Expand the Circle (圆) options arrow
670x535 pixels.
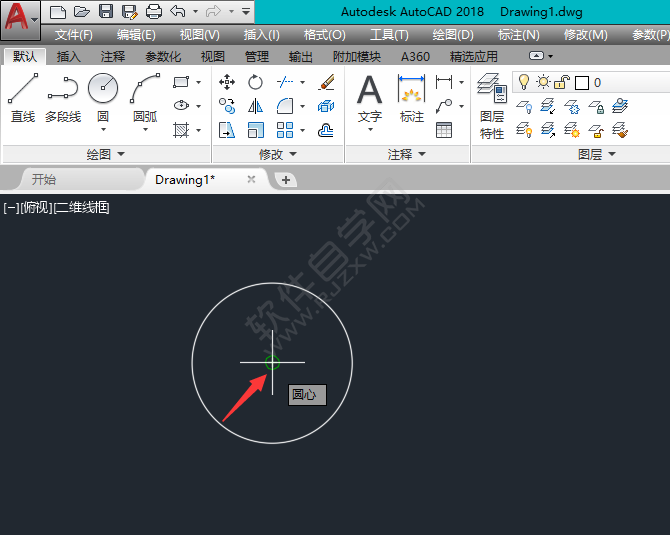pyautogui.click(x=103, y=129)
